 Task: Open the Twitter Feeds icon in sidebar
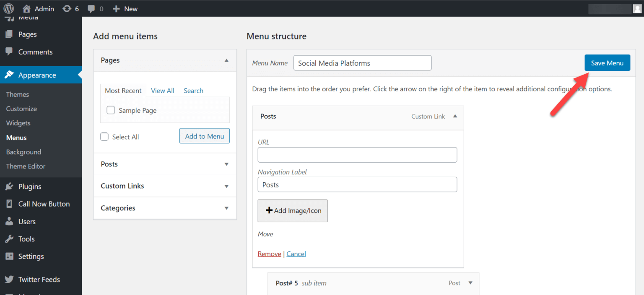pos(9,279)
